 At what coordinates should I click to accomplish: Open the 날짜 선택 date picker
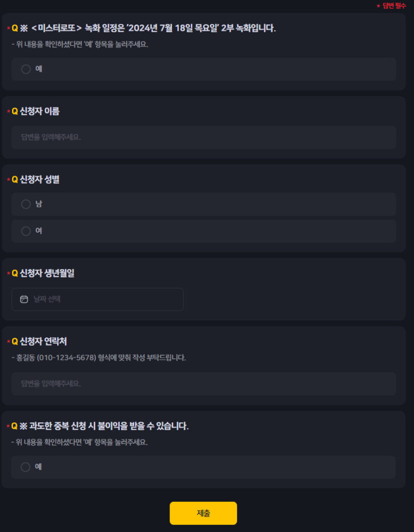click(x=97, y=299)
